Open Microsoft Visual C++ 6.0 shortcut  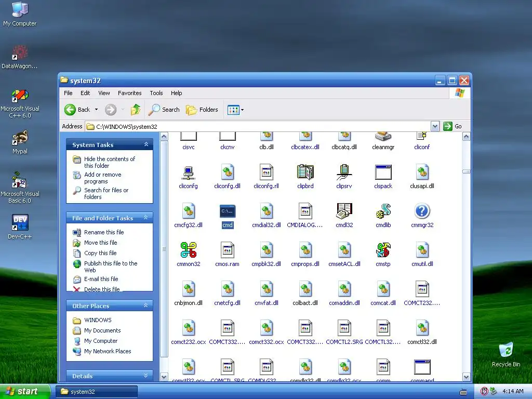pos(20,104)
